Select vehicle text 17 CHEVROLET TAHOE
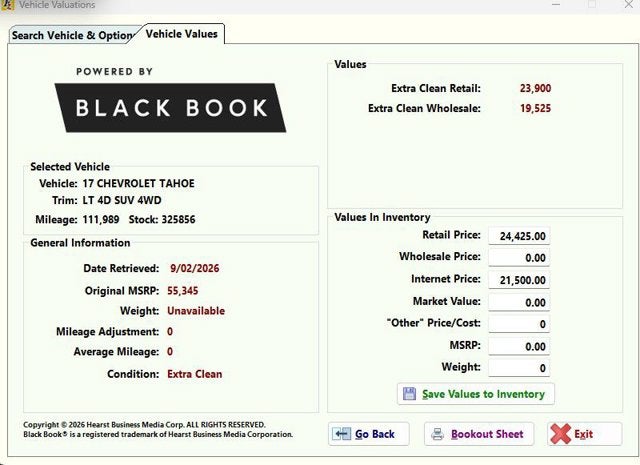 pos(138,183)
